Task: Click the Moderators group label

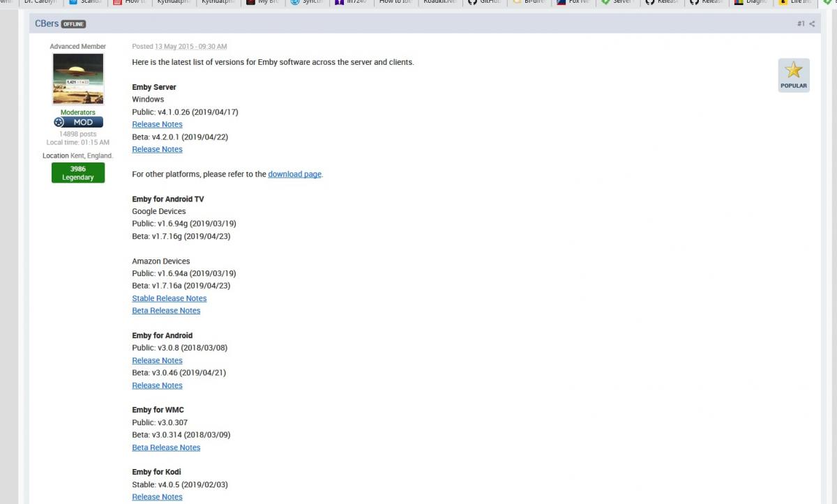Action: (78, 112)
